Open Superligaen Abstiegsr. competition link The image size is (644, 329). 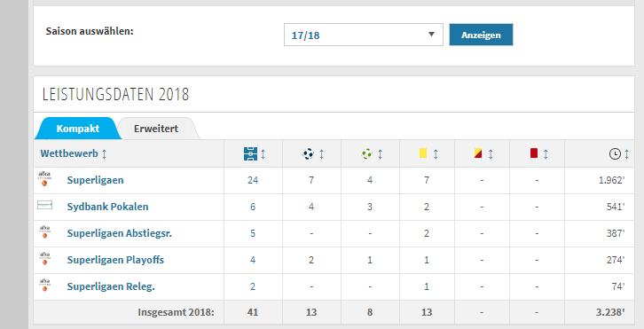coord(120,233)
